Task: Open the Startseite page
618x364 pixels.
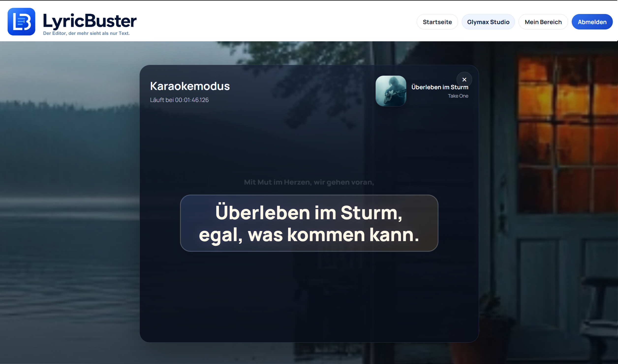Action: click(437, 22)
